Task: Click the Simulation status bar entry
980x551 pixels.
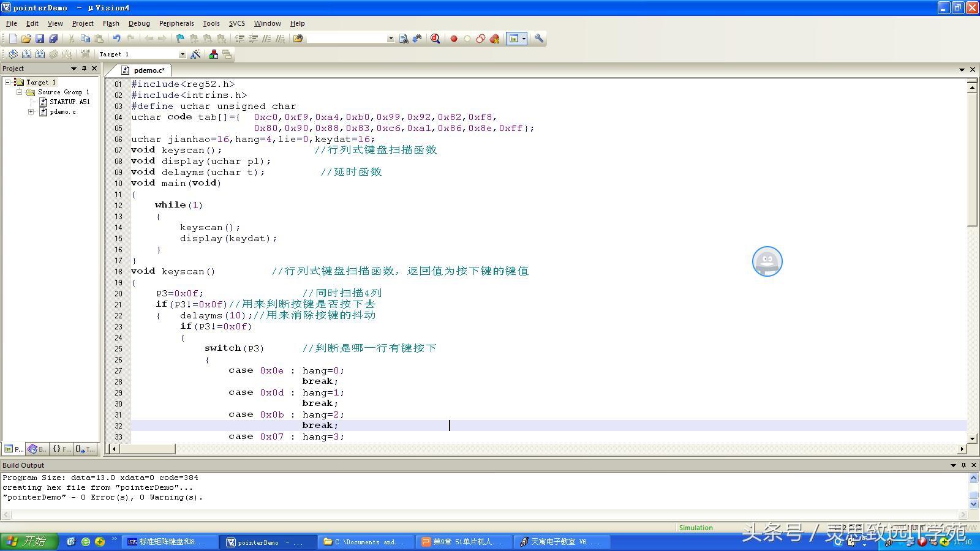Action: click(x=696, y=528)
